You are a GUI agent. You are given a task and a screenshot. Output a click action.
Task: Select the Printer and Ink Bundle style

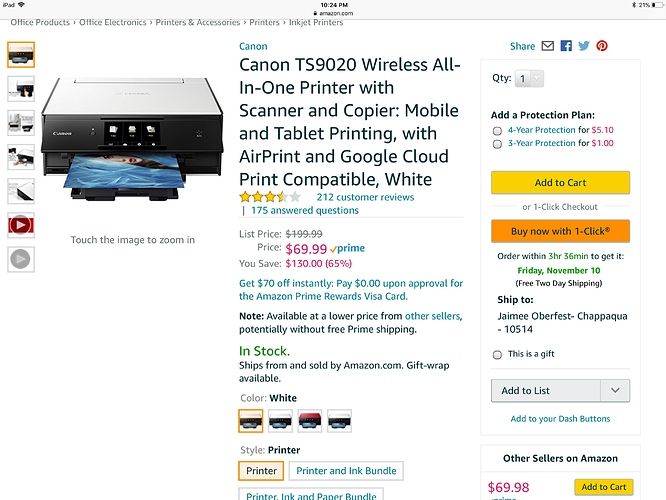pos(346,470)
